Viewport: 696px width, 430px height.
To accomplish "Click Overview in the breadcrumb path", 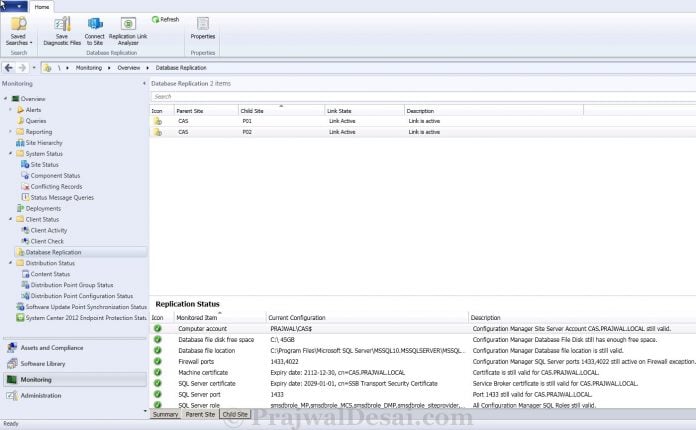I will click(129, 68).
